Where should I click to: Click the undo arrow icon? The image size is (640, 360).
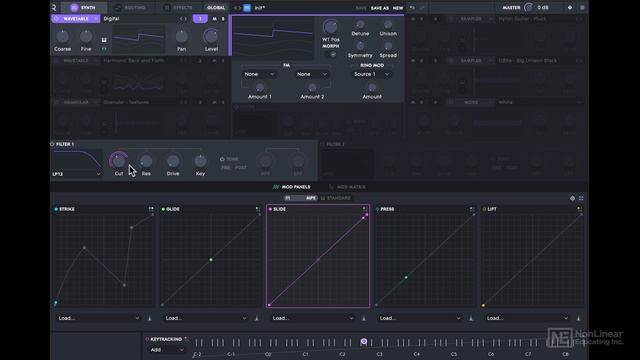tap(412, 8)
